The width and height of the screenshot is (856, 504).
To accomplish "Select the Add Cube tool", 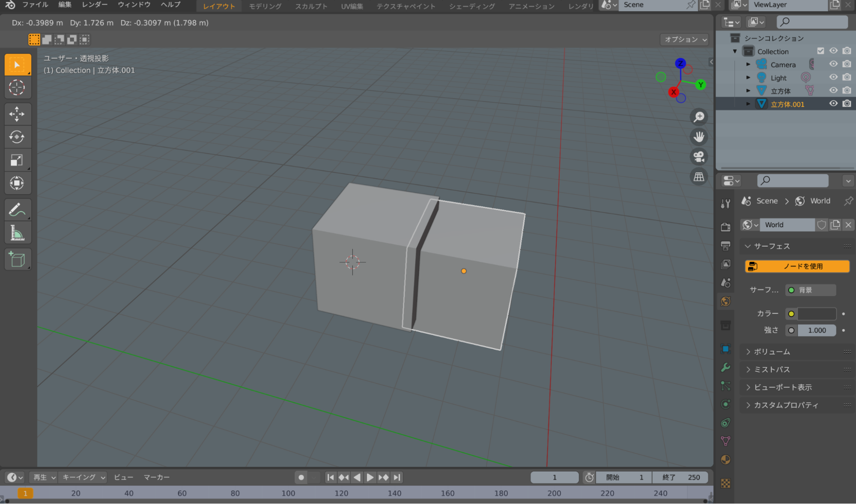I will pyautogui.click(x=17, y=259).
